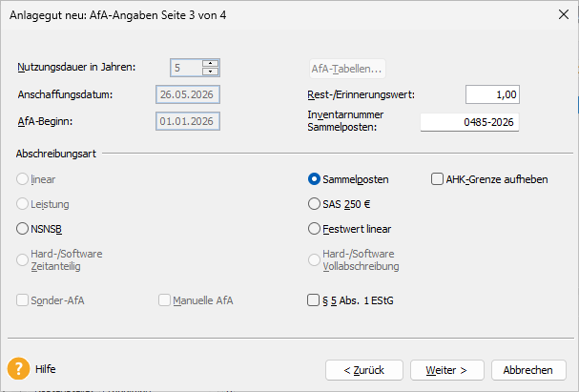Choose the Festwert linear depreciation type
579x392 pixels.
click(315, 229)
